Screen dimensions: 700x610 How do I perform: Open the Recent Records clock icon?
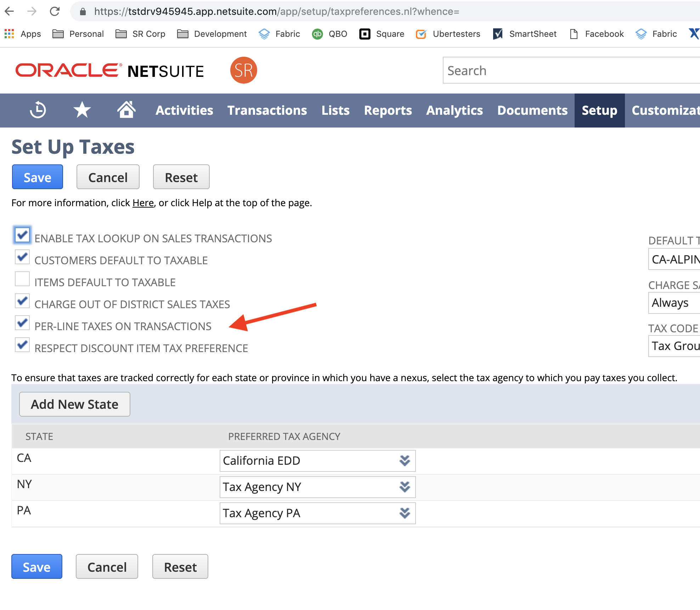[x=38, y=110]
